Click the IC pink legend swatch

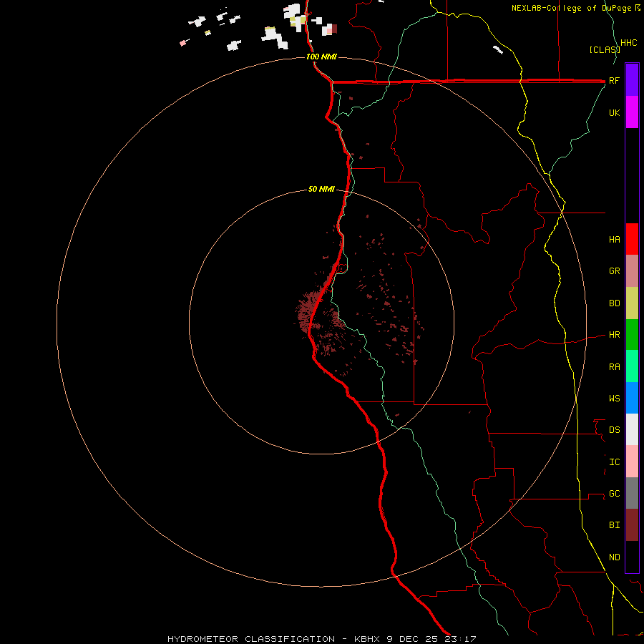click(x=632, y=462)
